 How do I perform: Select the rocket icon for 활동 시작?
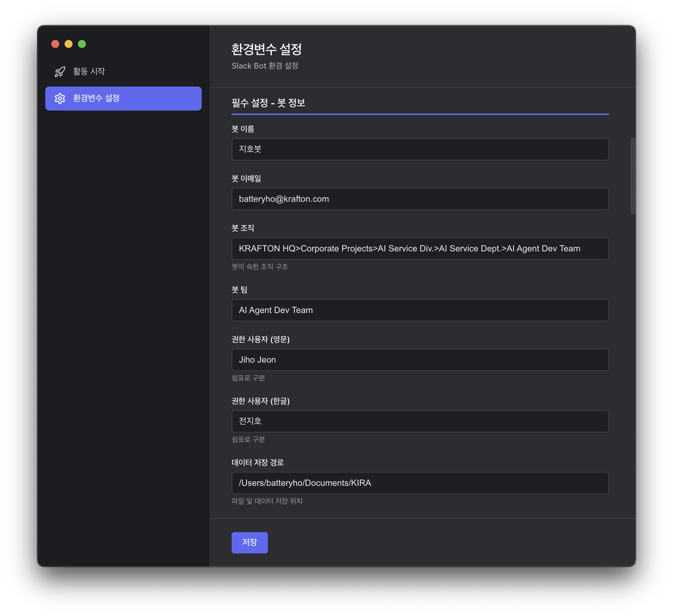tap(60, 71)
